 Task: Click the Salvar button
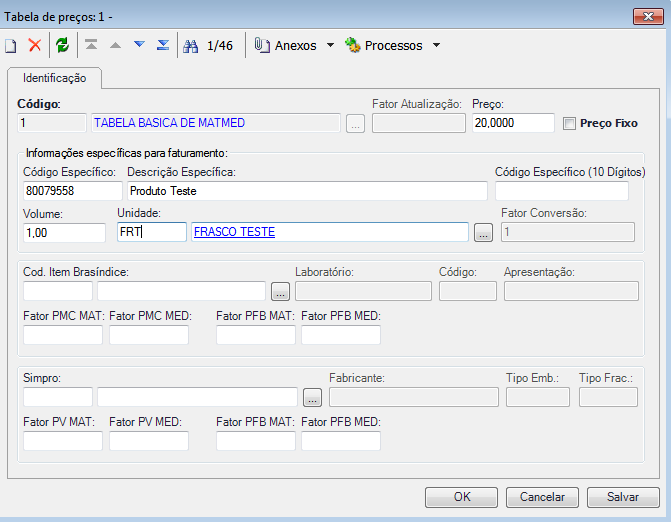point(623,497)
